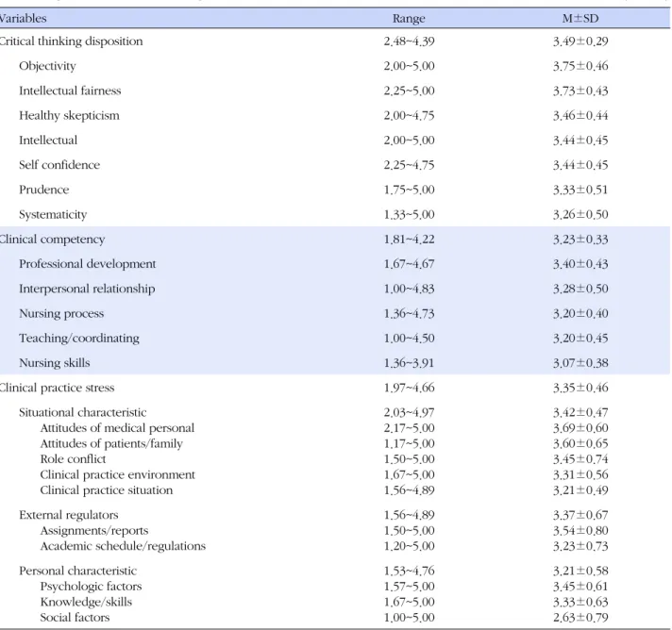Click range value '1.00~4.50'
672x630 pixels.
(409, 339)
